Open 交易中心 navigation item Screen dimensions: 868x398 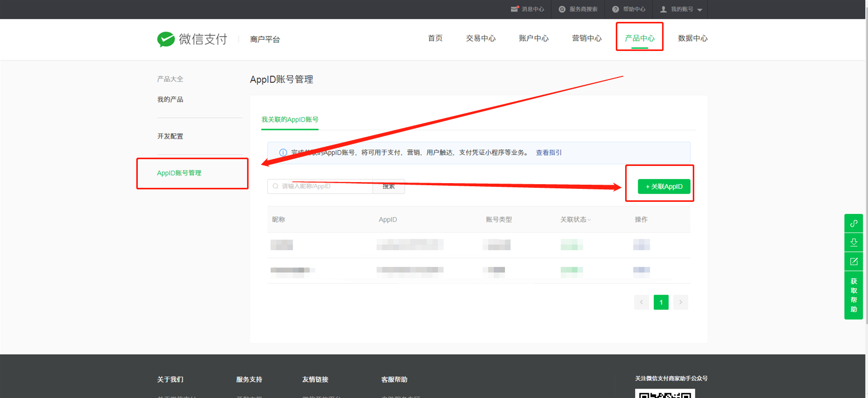[x=481, y=38]
